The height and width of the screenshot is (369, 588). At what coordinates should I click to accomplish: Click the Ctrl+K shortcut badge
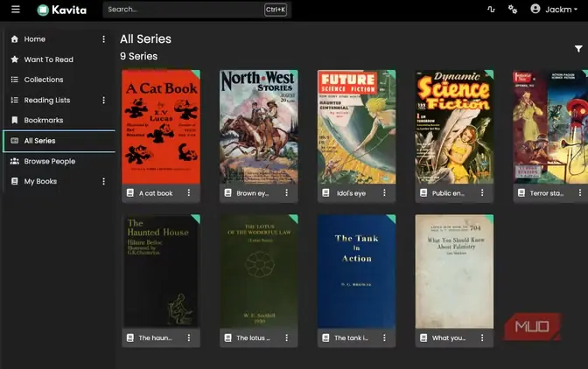point(276,10)
